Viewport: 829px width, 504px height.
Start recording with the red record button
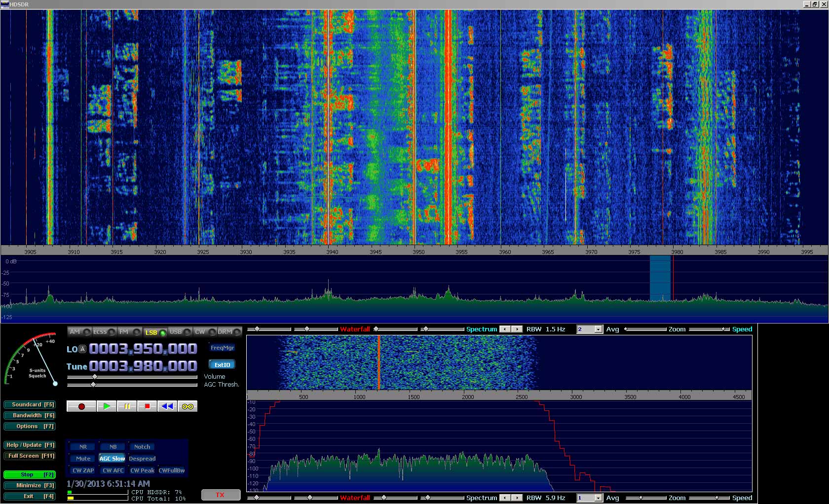click(x=81, y=406)
